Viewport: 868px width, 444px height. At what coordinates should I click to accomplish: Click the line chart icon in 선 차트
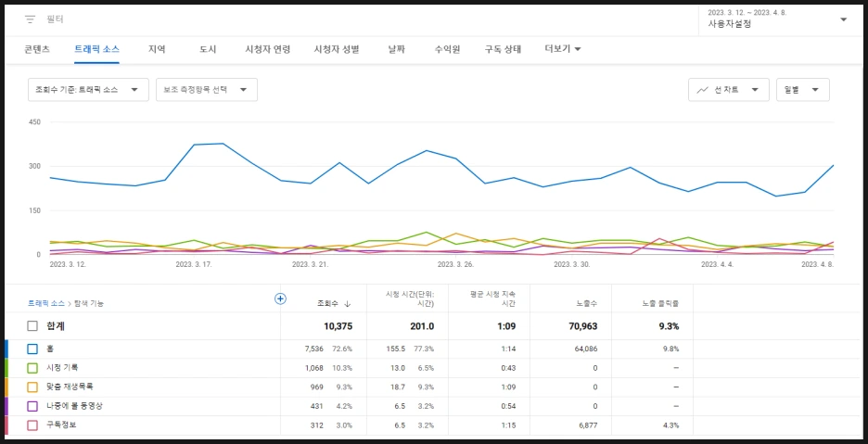click(703, 90)
